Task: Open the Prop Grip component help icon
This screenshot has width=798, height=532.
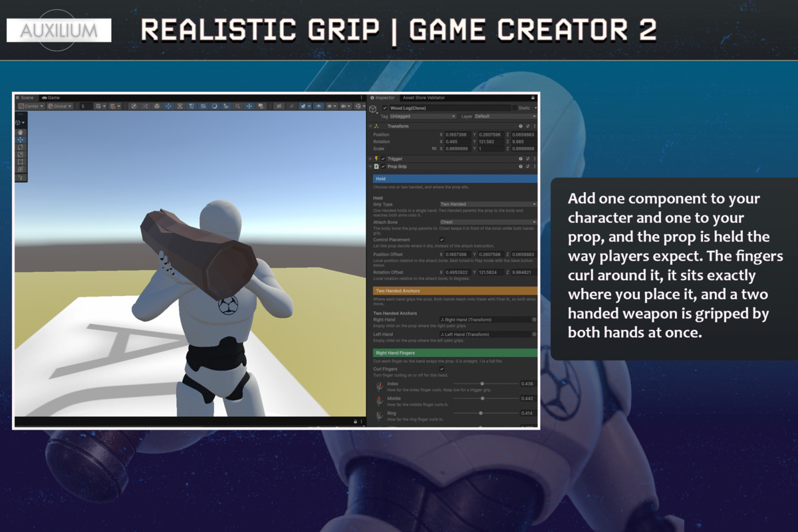Action: tap(521, 167)
